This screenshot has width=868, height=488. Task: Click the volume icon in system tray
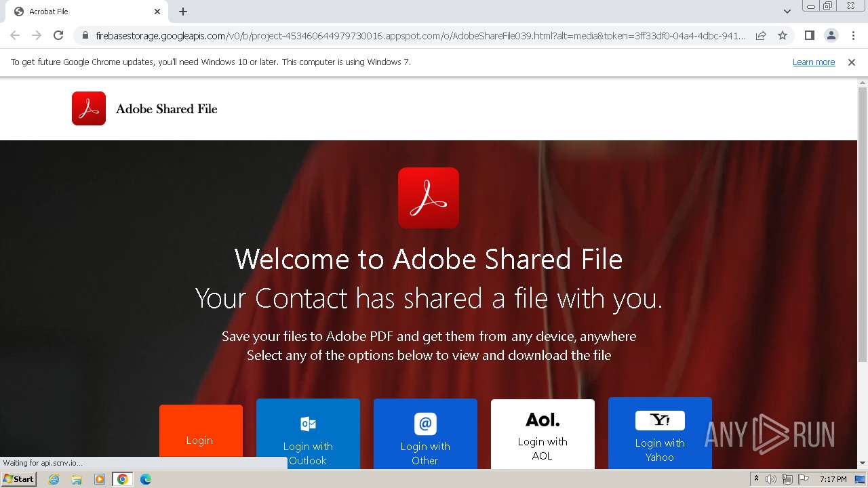pyautogui.click(x=771, y=479)
